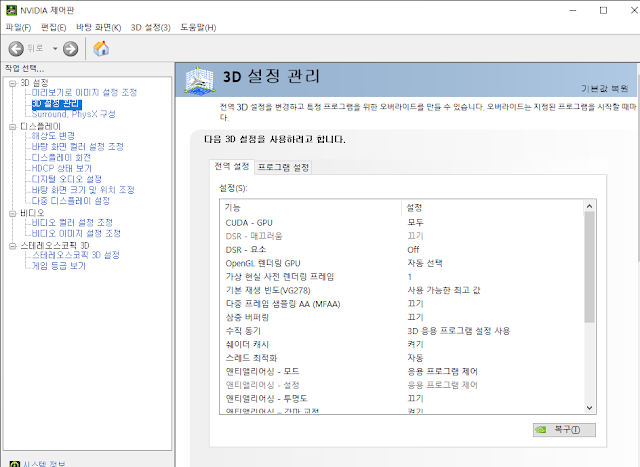Select 앤티앨리어싱 - 투명도 row
Image resolution: width=640 pixels, height=467 pixels.
tap(402, 398)
